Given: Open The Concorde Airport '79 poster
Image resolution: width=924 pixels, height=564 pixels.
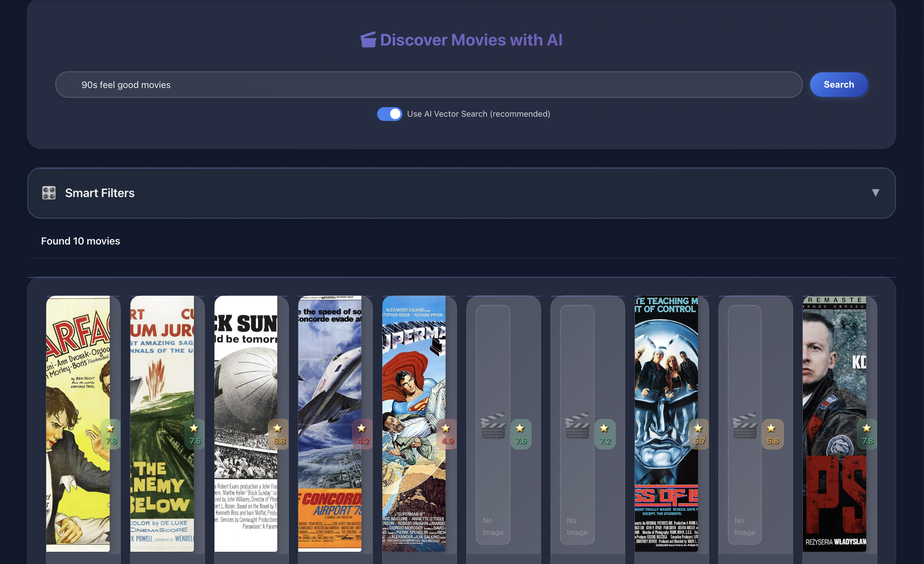Looking at the screenshot, I should tap(330, 383).
